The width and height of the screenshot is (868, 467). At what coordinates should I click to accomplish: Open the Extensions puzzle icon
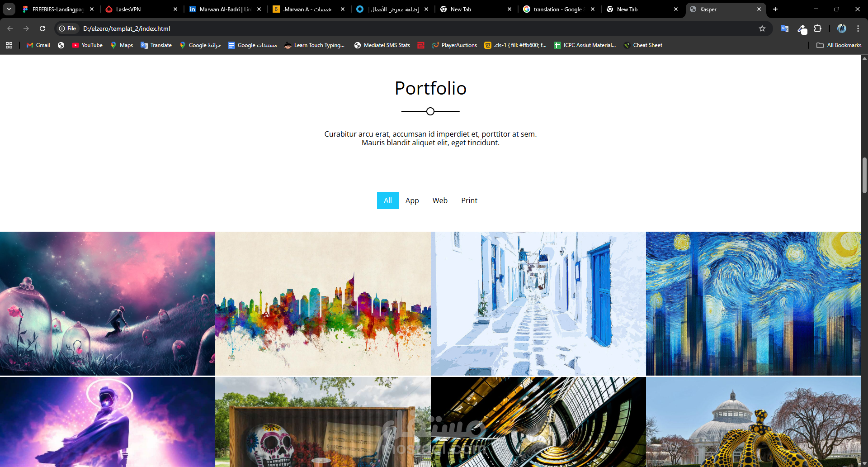coord(818,29)
